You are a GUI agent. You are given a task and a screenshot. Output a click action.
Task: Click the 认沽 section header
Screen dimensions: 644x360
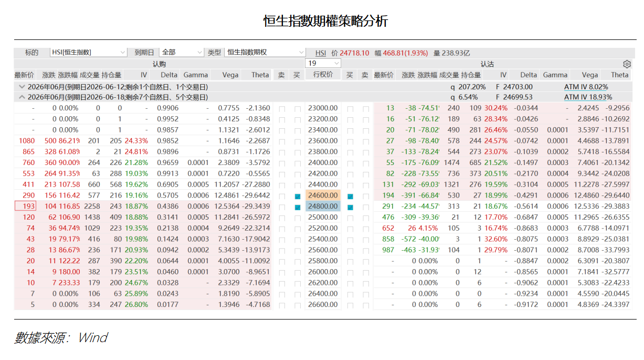coord(487,64)
